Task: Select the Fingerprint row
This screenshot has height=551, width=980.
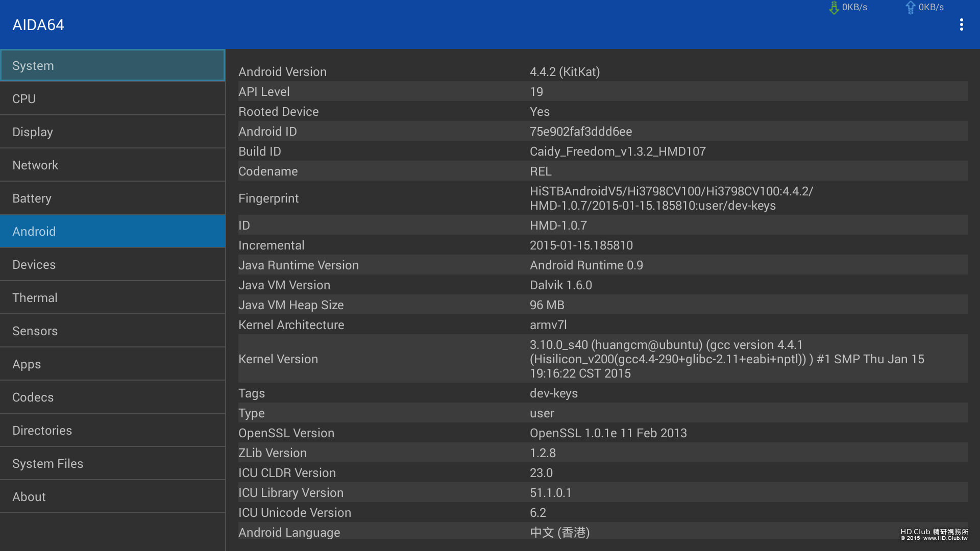Action: point(602,198)
